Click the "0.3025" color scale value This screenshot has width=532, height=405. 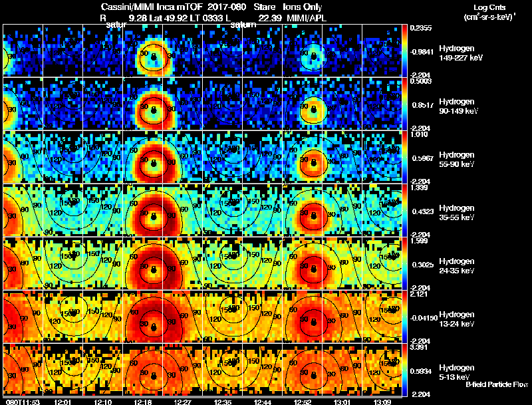point(422,265)
